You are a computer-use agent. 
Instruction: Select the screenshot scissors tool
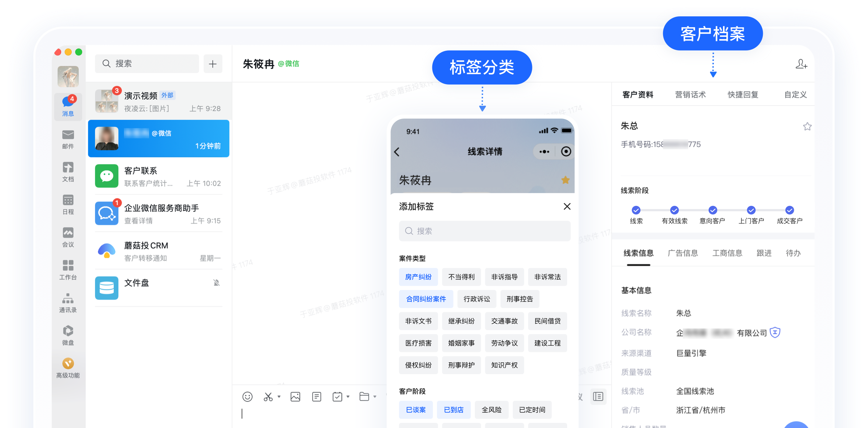pyautogui.click(x=269, y=396)
